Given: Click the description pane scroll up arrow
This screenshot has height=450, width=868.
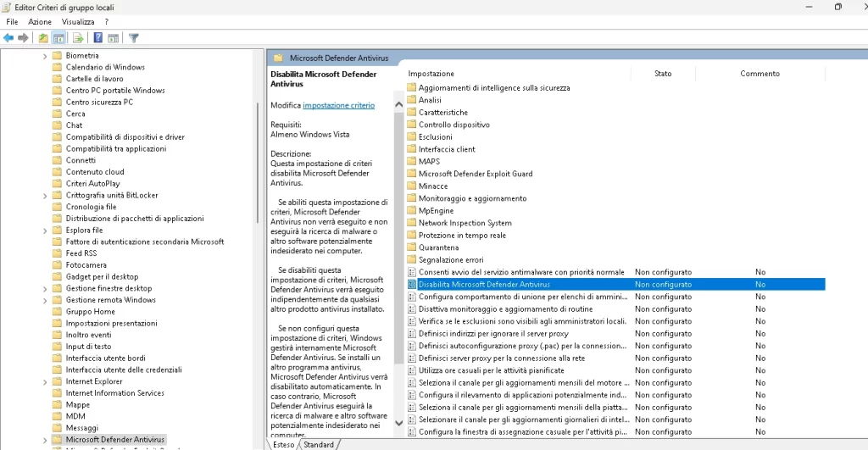Looking at the screenshot, I should (398, 104).
